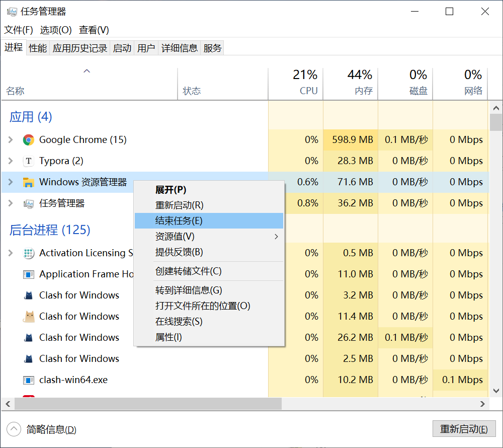Screen dimensions: 503x448
Task: Open the 文件(F) menu
Action: (18, 30)
